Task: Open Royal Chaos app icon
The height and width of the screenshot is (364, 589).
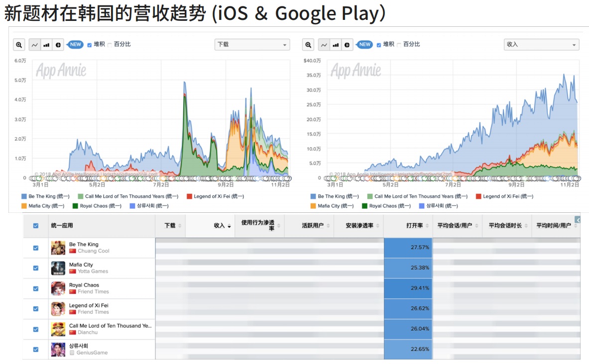Action: 58,288
